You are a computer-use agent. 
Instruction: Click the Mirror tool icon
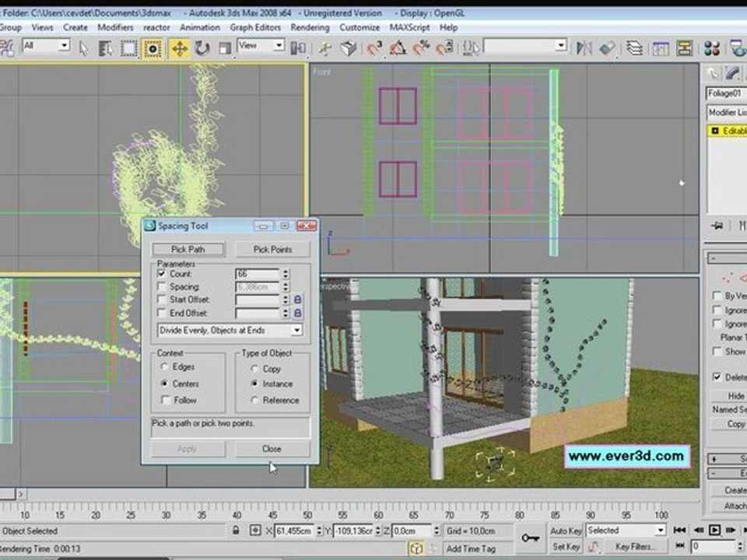tap(584, 48)
